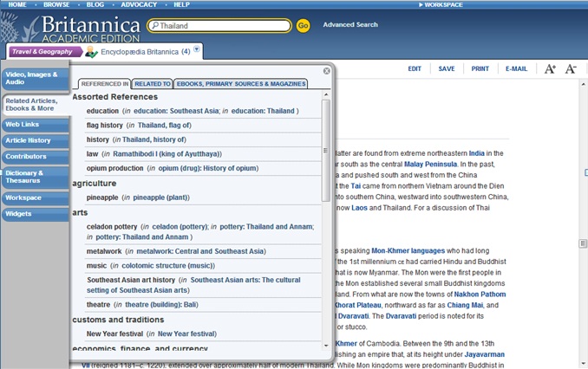The height and width of the screenshot is (369, 588).
Task: Follow the Malay Peninsula article link
Action: click(430, 164)
